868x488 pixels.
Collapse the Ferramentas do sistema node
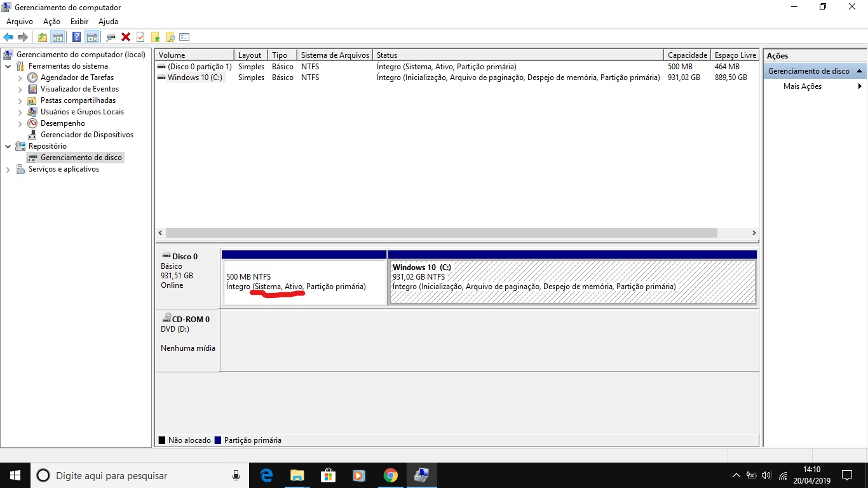[x=8, y=66]
